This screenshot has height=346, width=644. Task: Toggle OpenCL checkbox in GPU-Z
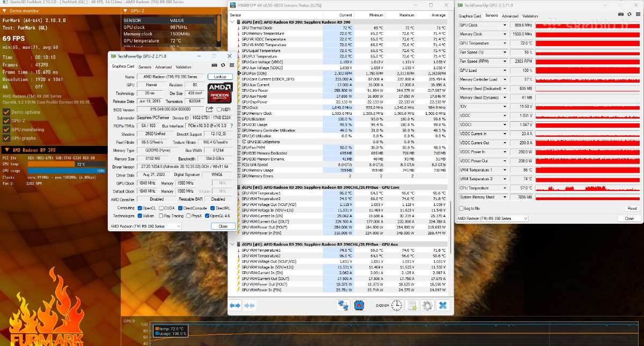click(x=140, y=208)
